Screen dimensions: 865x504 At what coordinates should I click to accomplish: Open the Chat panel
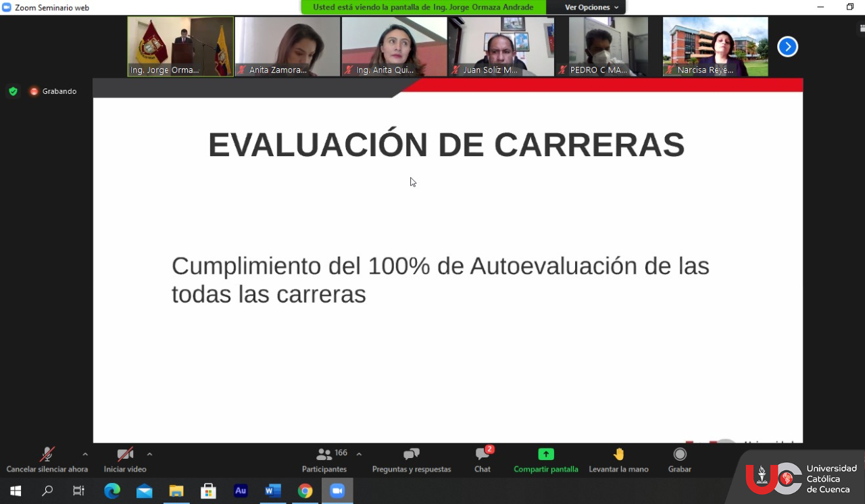(x=483, y=460)
